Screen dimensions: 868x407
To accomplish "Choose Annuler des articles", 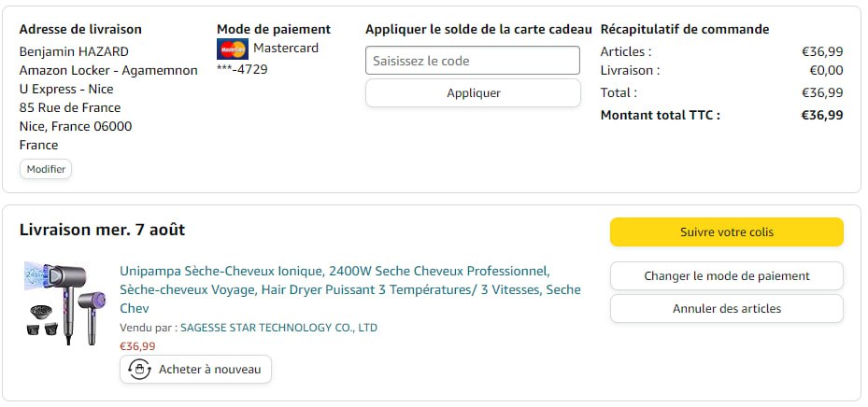I will point(726,309).
